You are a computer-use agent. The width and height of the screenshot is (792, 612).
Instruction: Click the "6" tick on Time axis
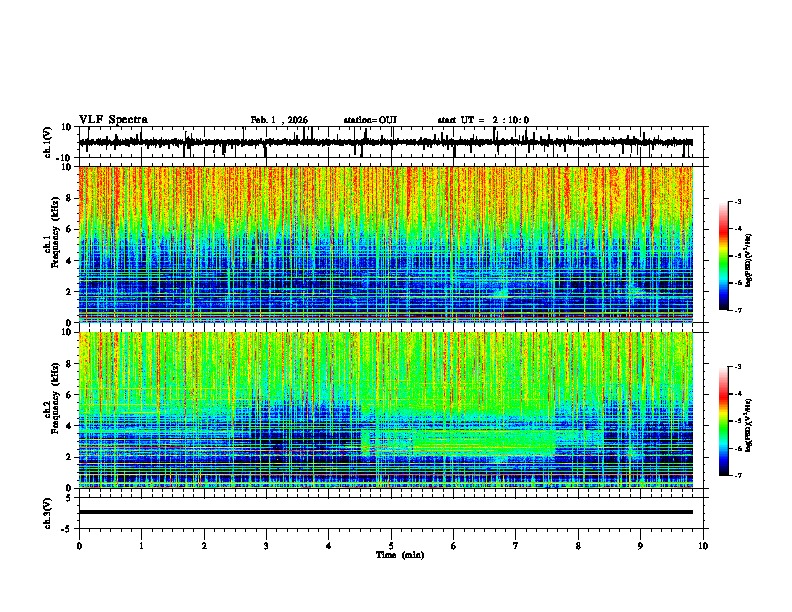point(454,546)
